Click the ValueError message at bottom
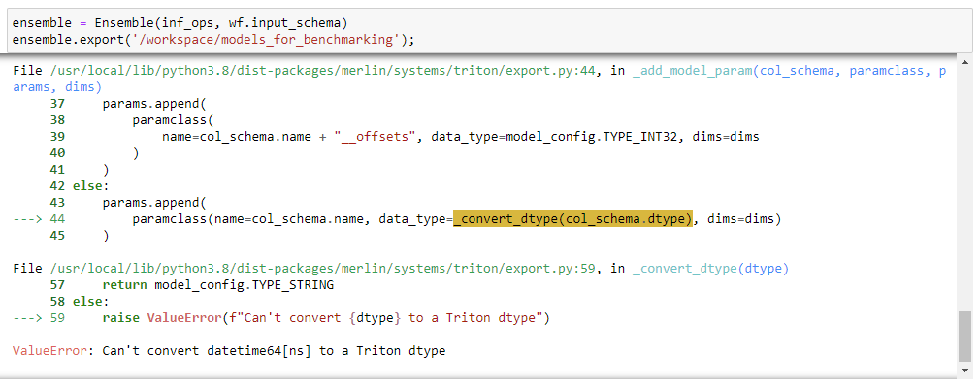This screenshot has height=387, width=980. point(229,351)
